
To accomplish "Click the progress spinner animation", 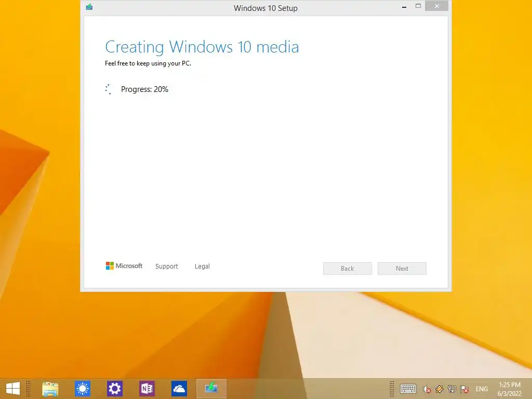I will 108,89.
